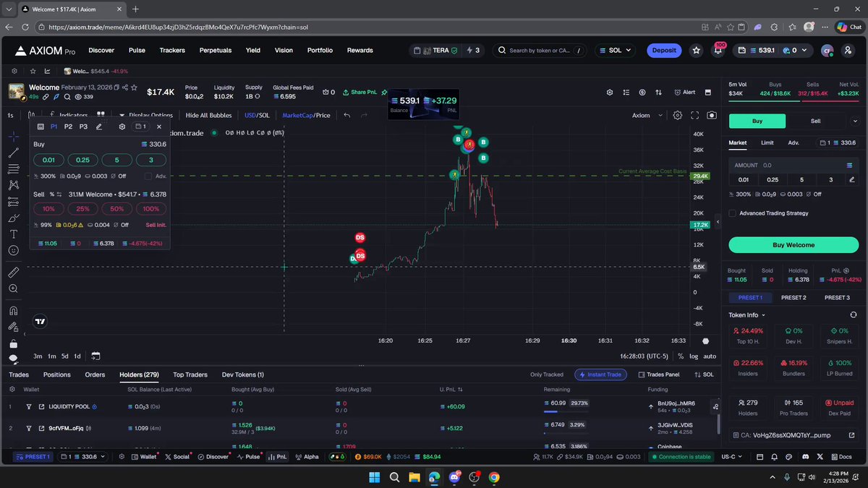This screenshot has height=488, width=868.
Task: Click Hide All Bubbles
Action: 208,115
